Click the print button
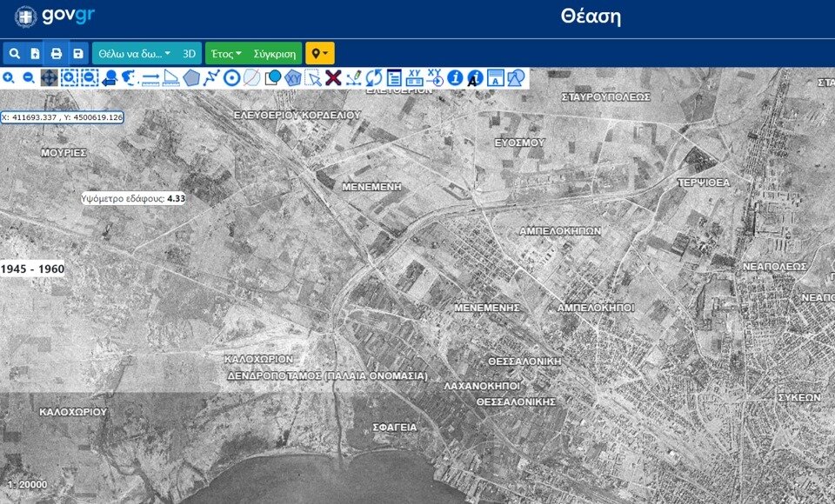This screenshot has width=835, height=504. pos(56,54)
